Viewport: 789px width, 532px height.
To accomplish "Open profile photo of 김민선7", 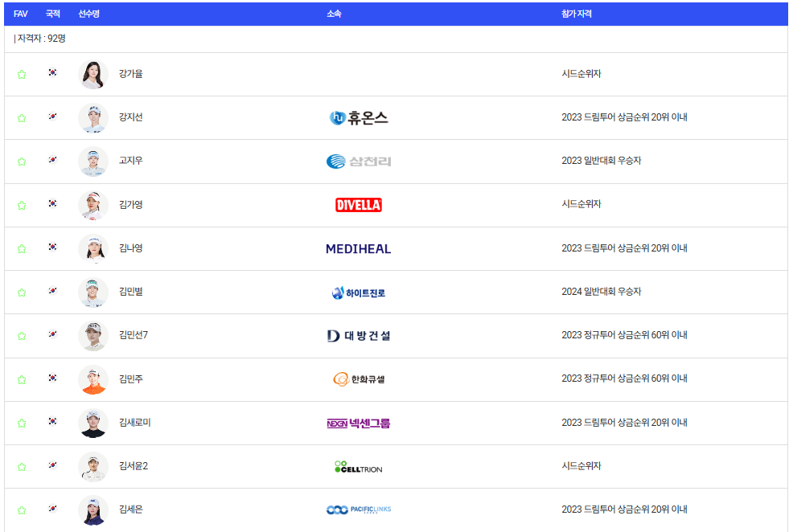I will 93,336.
